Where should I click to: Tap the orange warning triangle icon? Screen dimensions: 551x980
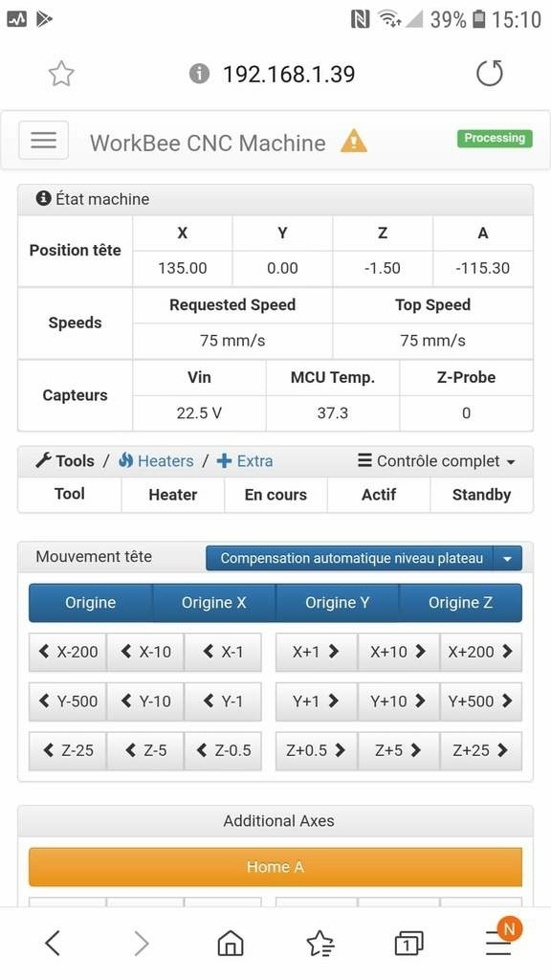(x=354, y=142)
